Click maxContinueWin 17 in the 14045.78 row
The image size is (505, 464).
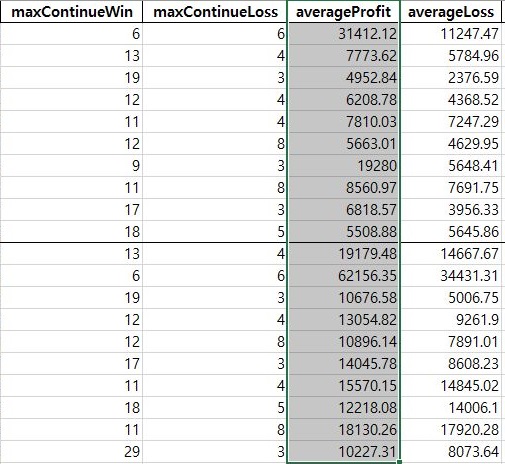(71, 364)
